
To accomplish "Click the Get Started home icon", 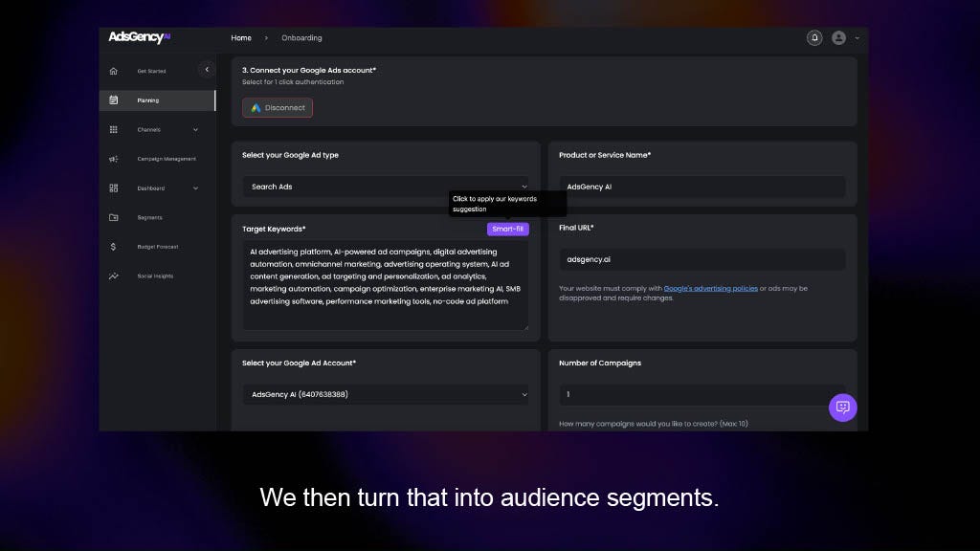I will tap(114, 71).
